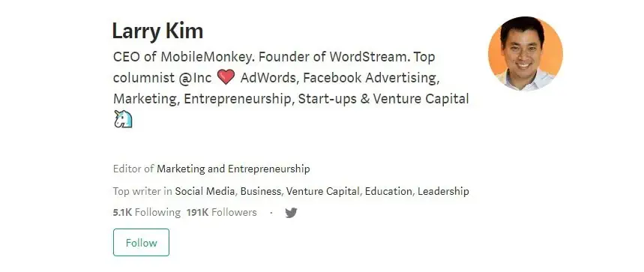
Task: Click the 'Editor of' label
Action: coord(133,169)
